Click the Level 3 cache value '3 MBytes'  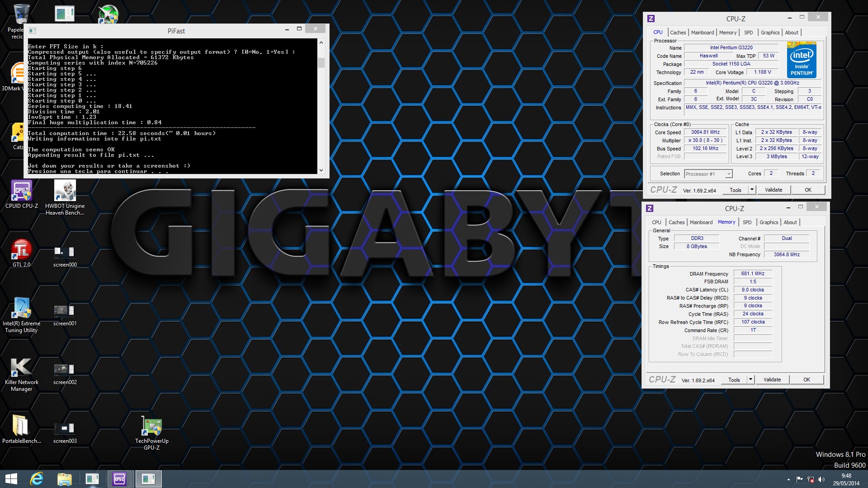click(x=777, y=157)
